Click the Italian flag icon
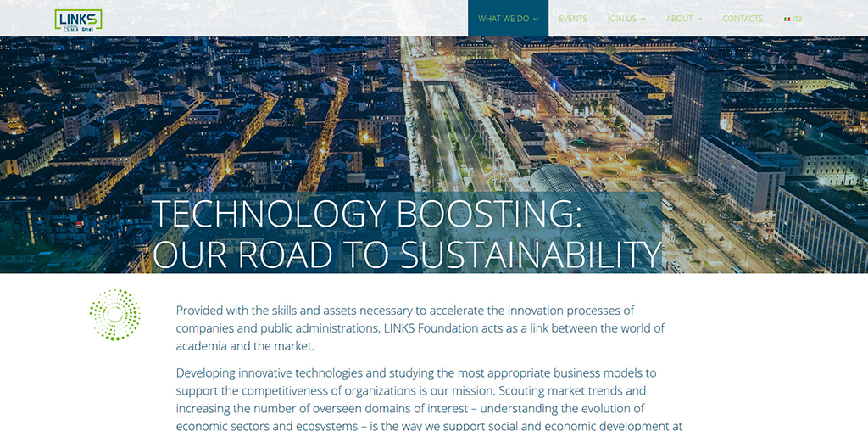This screenshot has height=431, width=868. [x=787, y=19]
